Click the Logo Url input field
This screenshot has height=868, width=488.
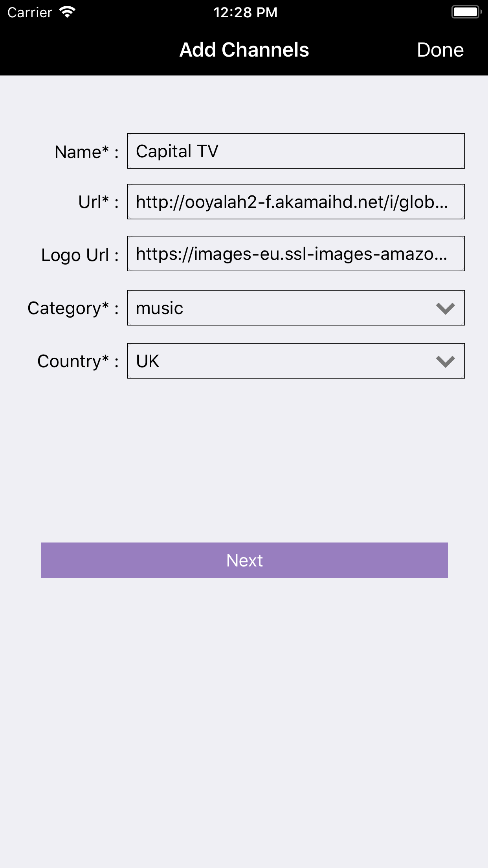(296, 254)
